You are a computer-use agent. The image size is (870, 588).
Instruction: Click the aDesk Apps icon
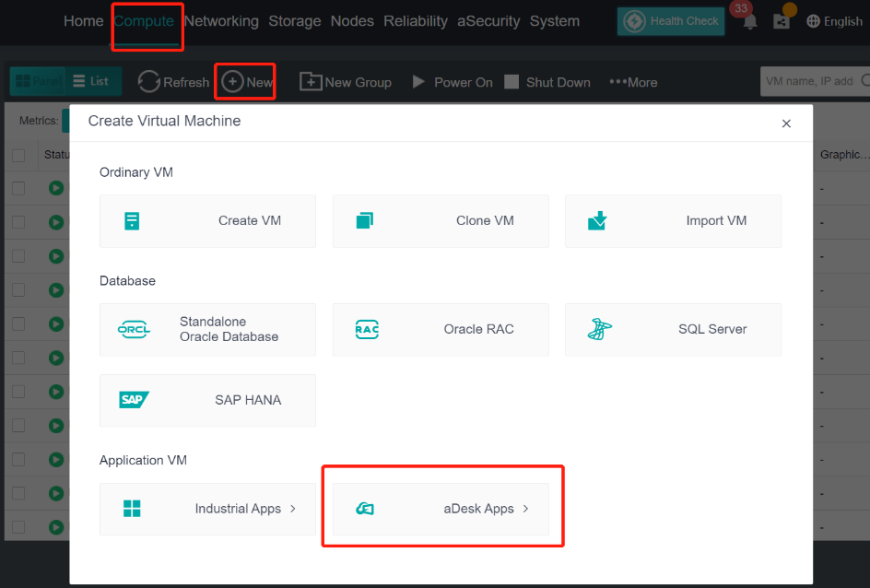coord(365,508)
